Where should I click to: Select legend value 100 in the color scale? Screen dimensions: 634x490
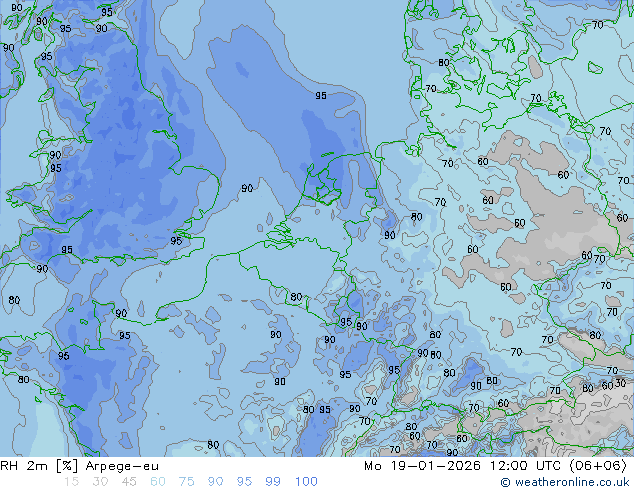click(x=306, y=482)
